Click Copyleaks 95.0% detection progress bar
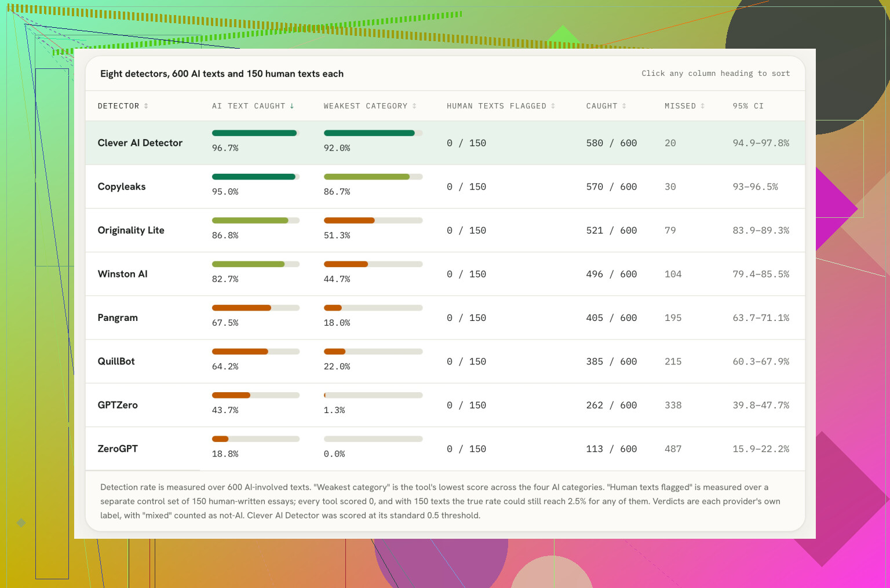The width and height of the screenshot is (890, 588). point(256,177)
